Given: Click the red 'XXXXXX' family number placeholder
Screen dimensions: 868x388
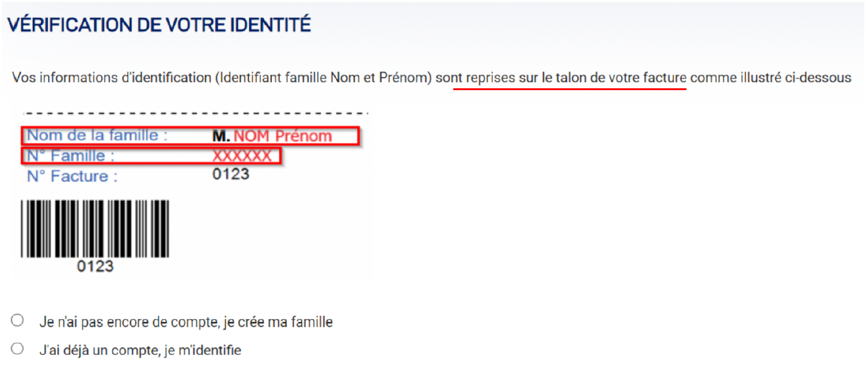Looking at the screenshot, I should coord(242,156).
